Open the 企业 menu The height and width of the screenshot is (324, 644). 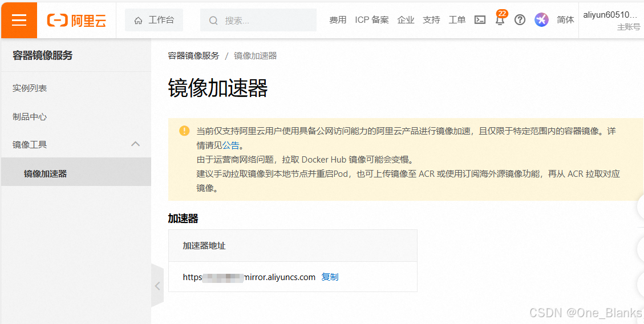pos(406,20)
